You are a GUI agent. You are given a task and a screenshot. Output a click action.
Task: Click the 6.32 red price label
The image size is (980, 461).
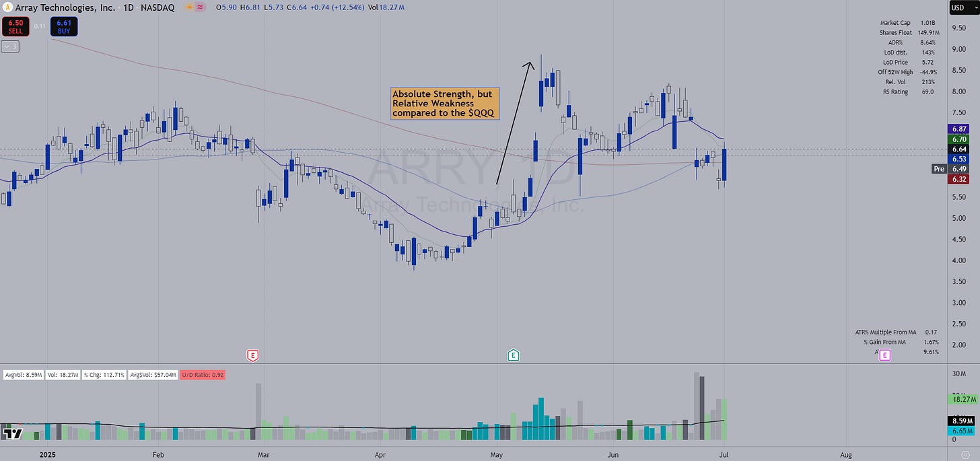coord(959,179)
